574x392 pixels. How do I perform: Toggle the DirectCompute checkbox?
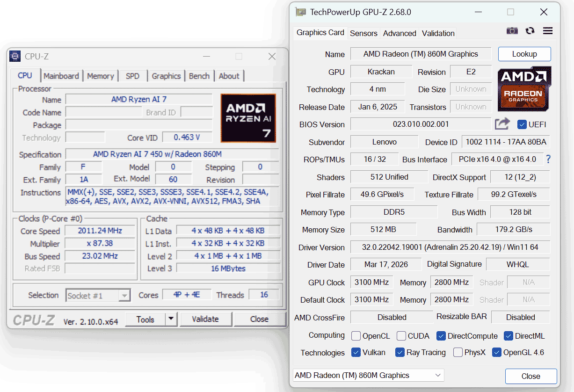pos(441,336)
